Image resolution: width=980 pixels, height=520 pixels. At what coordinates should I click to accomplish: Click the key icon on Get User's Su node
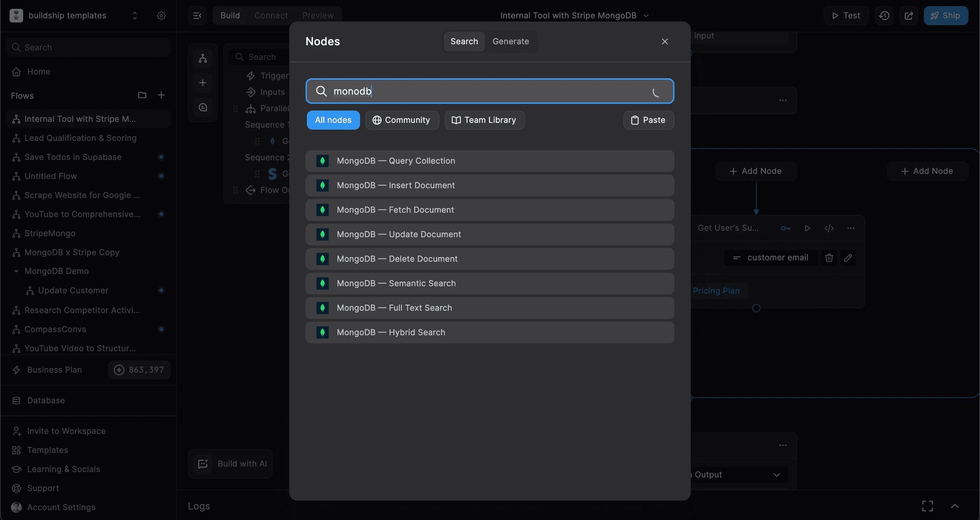pyautogui.click(x=786, y=228)
